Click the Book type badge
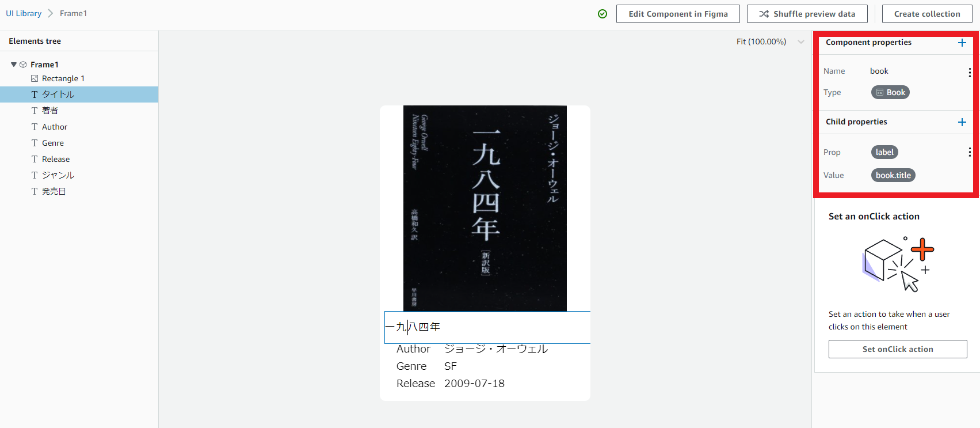The width and height of the screenshot is (980, 428). (x=890, y=92)
